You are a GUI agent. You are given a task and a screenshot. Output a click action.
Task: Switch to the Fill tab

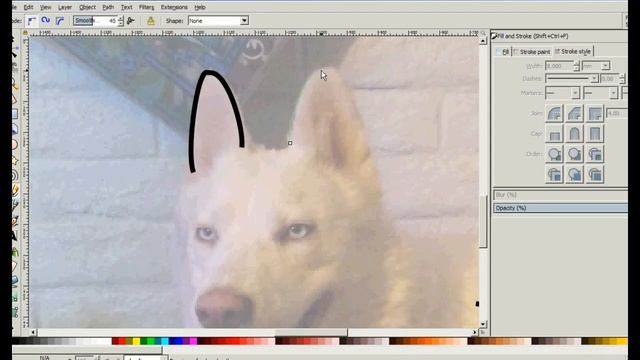click(x=503, y=51)
